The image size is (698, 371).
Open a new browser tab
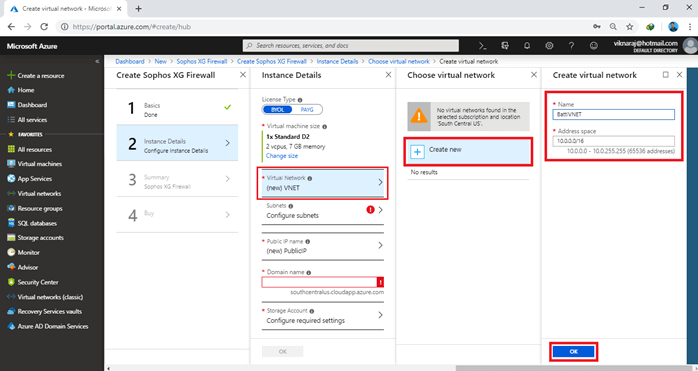tap(138, 8)
